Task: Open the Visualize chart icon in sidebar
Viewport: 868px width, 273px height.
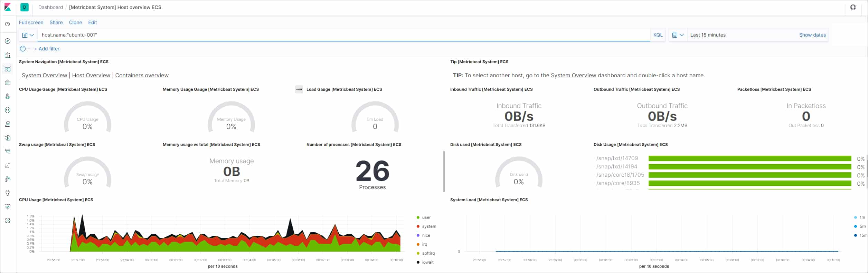Action: 8,55
